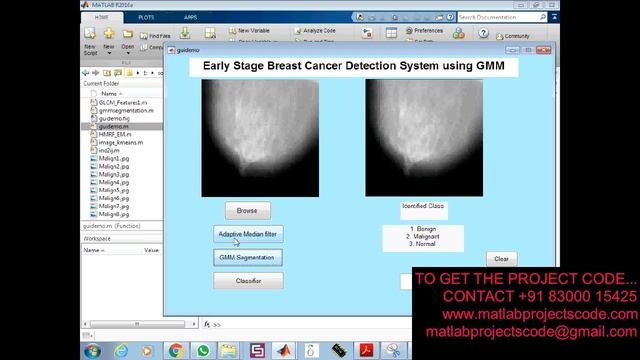Open Snipping Tool from the taskbar
This screenshot has width=640, height=360.
coord(393,351)
